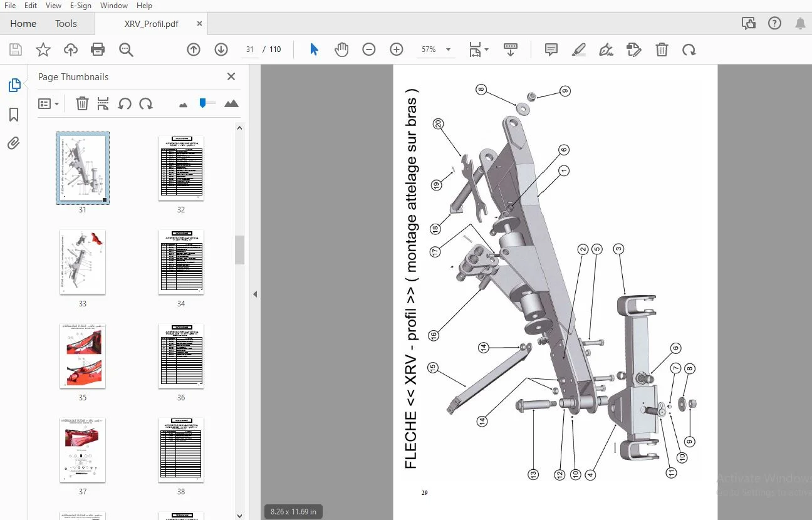Zoom in with the plus icon

397,49
